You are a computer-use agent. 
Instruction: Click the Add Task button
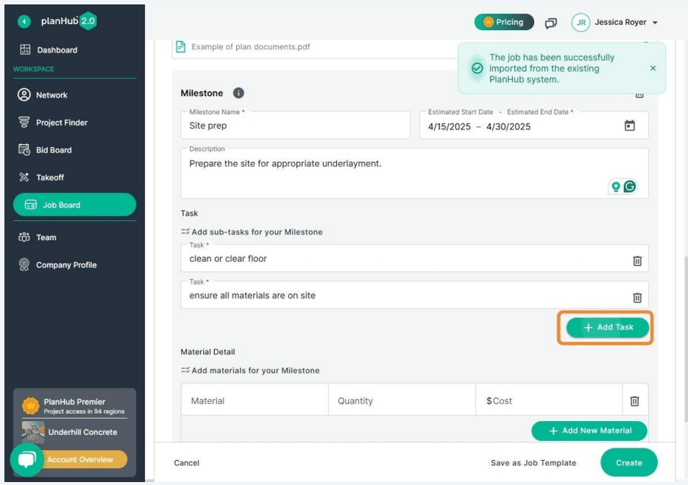[608, 327]
